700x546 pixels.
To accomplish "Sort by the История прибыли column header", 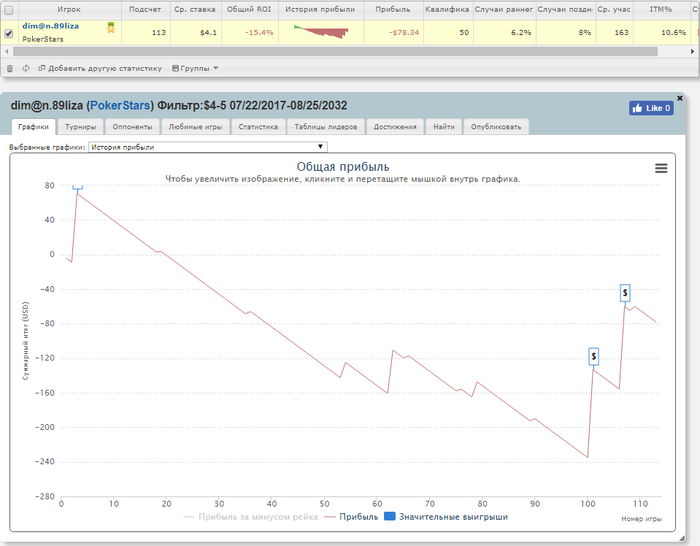I will coord(320,9).
